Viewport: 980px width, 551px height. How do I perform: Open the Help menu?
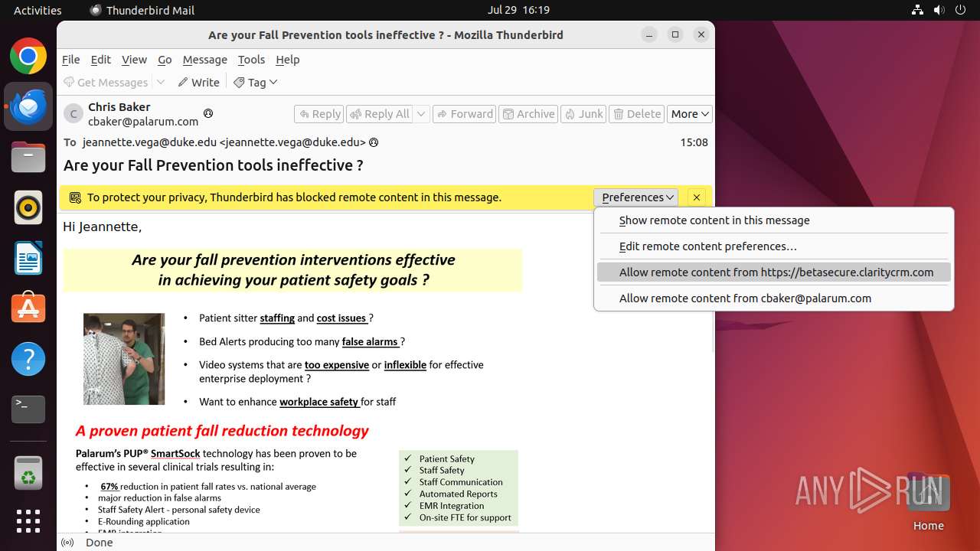pos(287,60)
